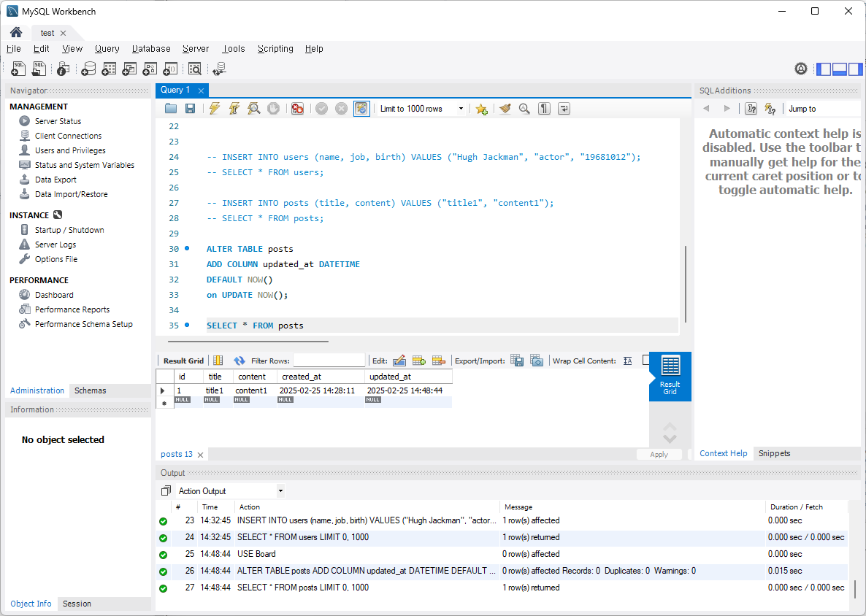Open Jump to topic dropdown
Screen dimensions: 866x616
pos(823,109)
